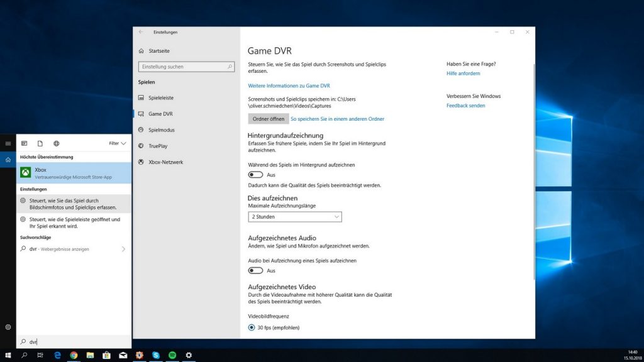Click the TruePlay sidebar icon
The width and height of the screenshot is (644, 362).
pos(142,146)
